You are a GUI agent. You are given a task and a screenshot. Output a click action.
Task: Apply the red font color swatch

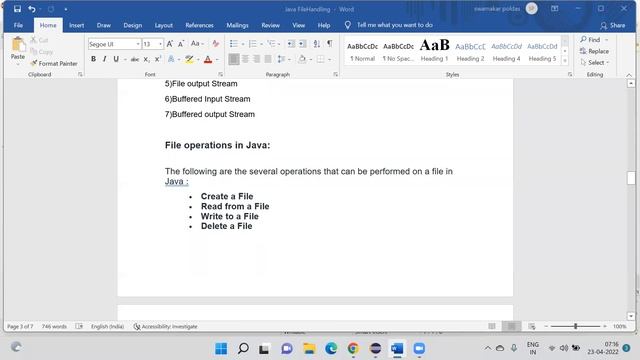click(x=208, y=60)
